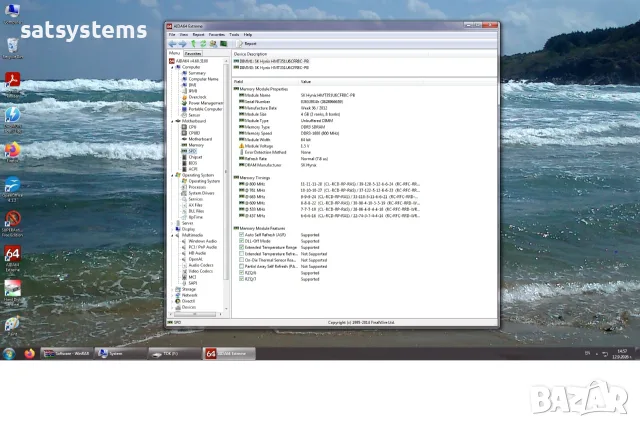Toggle Auto Self Refresh (ASR) checkbox

[x=241, y=235]
